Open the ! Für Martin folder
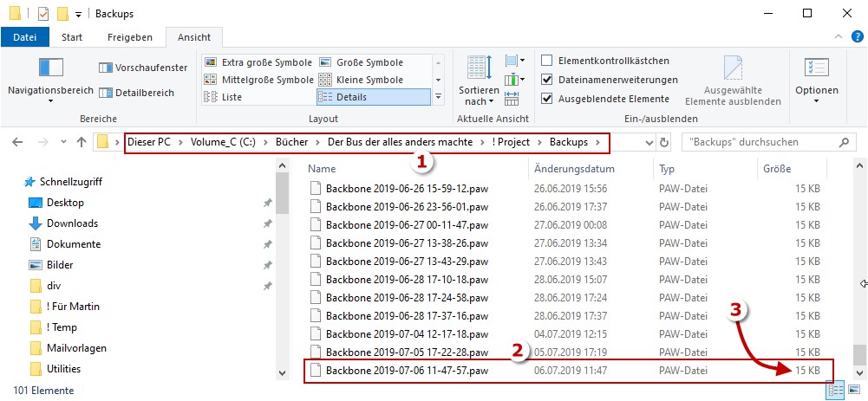868x401 pixels. click(65, 307)
